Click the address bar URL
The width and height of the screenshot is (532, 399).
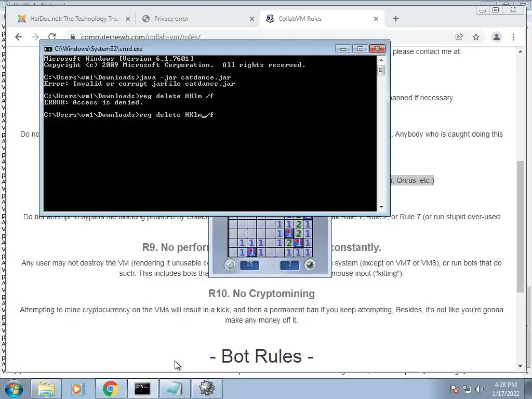[140, 37]
